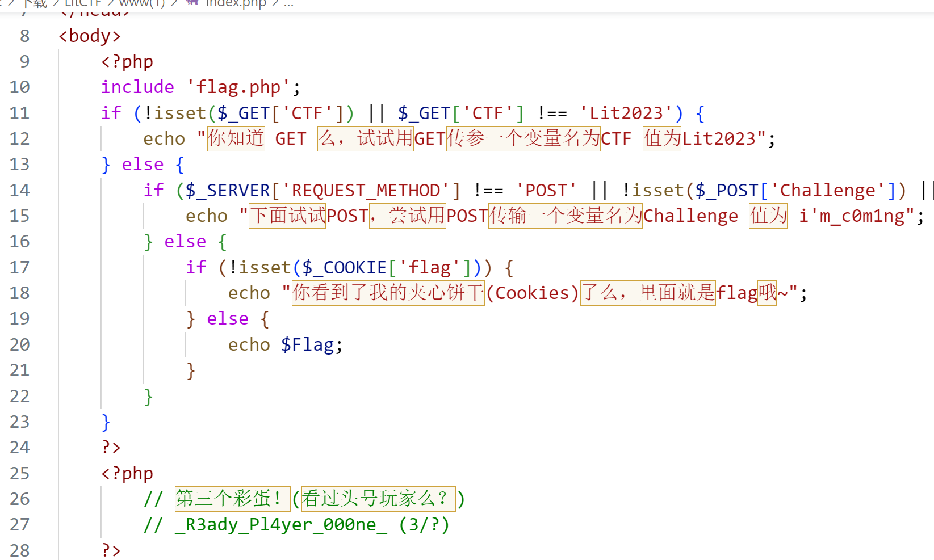Click the <?php opening tag on line 25

[x=127, y=473]
